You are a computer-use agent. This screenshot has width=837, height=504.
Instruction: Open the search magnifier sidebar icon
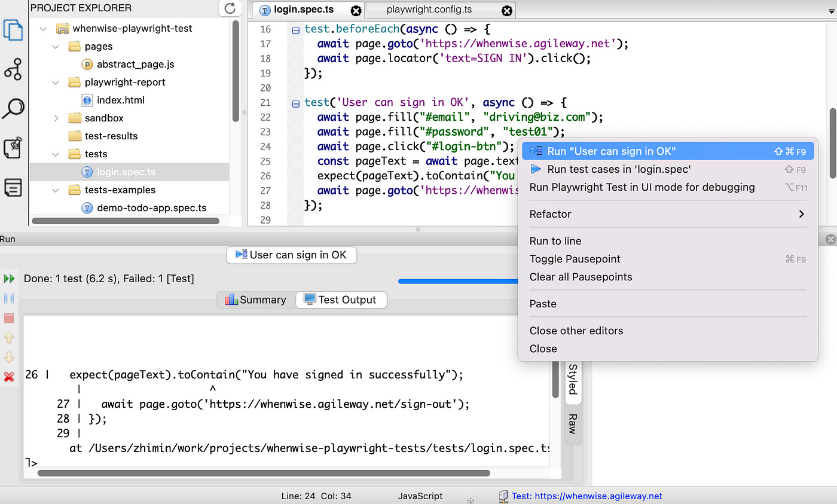13,109
